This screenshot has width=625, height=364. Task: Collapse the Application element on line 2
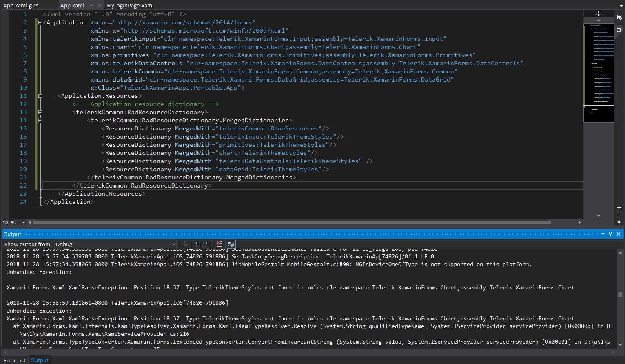(40, 22)
